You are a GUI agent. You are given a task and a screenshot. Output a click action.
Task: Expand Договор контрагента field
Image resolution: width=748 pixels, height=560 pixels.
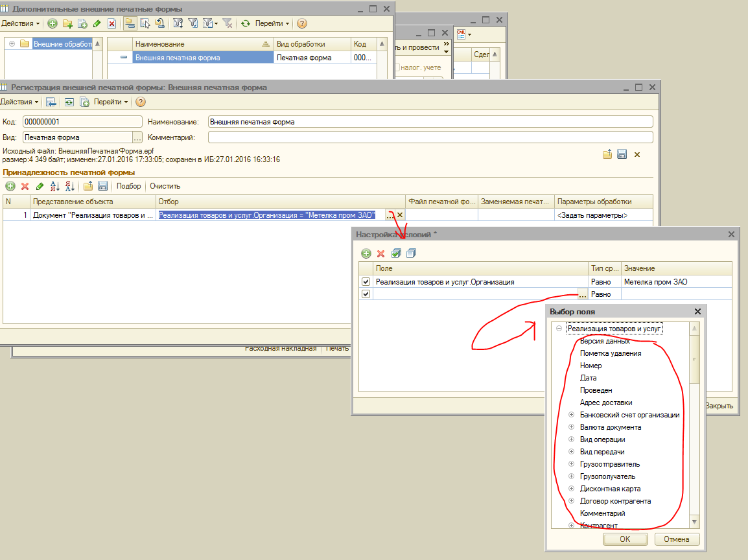(x=572, y=501)
